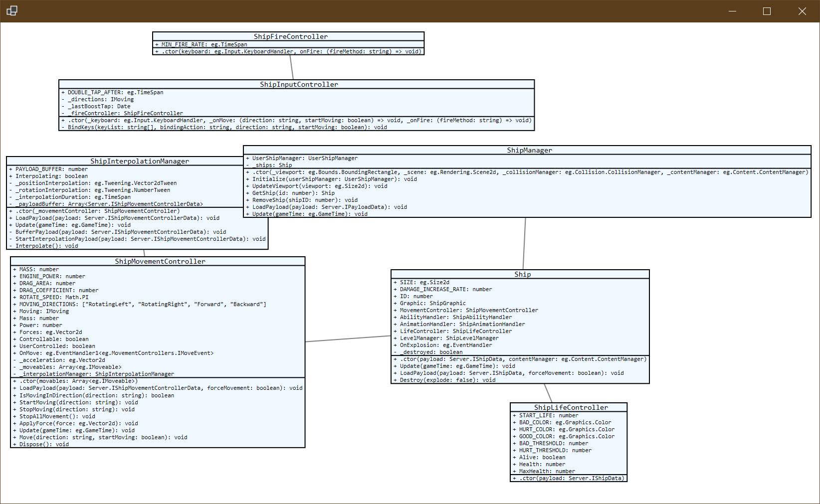Maximize the diagram window
Screen dimensions: 820x504
[x=767, y=11]
